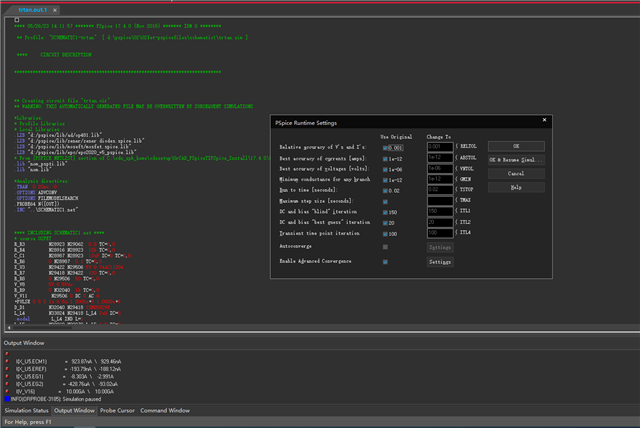Screen dimensions: 640x428
Task: Click the 'Change To' column header
Action: [x=439, y=137]
